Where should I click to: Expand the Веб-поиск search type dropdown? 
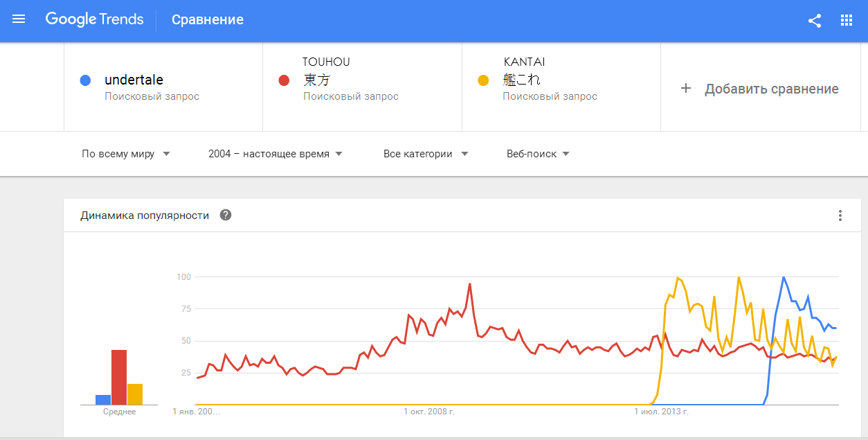click(x=538, y=154)
